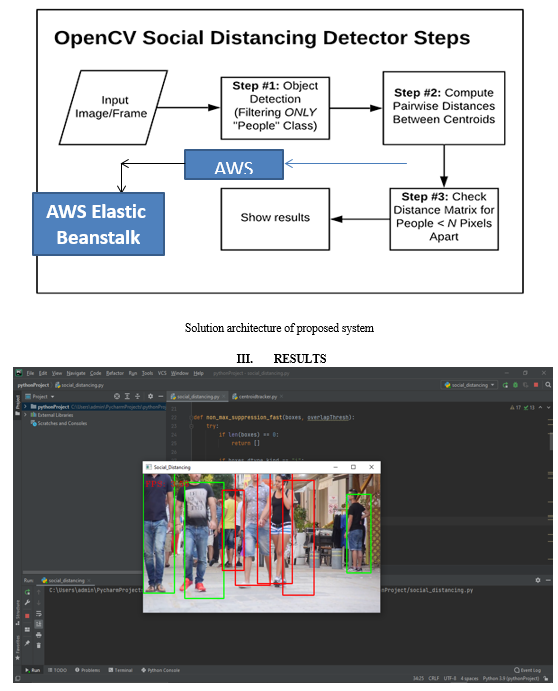
Task: Click inside Social_Distancing video frame
Action: 261,543
